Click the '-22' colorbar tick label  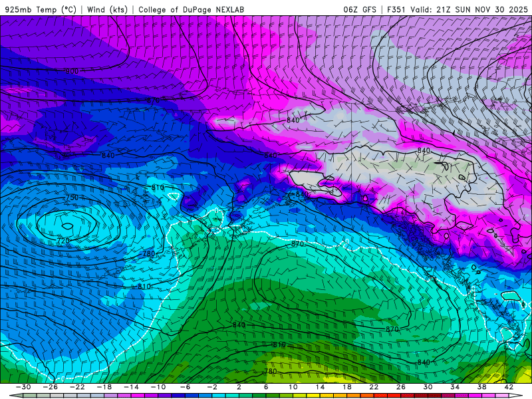pyautogui.click(x=77, y=387)
